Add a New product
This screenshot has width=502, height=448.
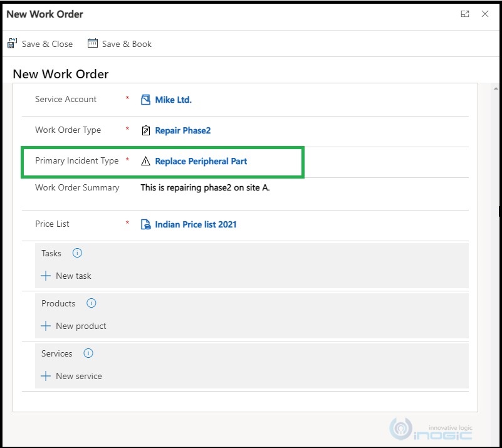point(73,326)
